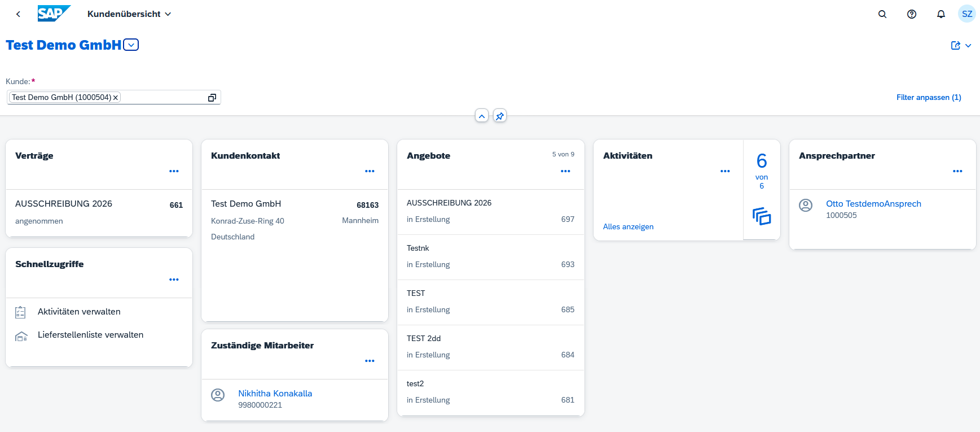Open the Kundenkontakt card options menu
Image resolution: width=980 pixels, height=432 pixels.
[370, 171]
